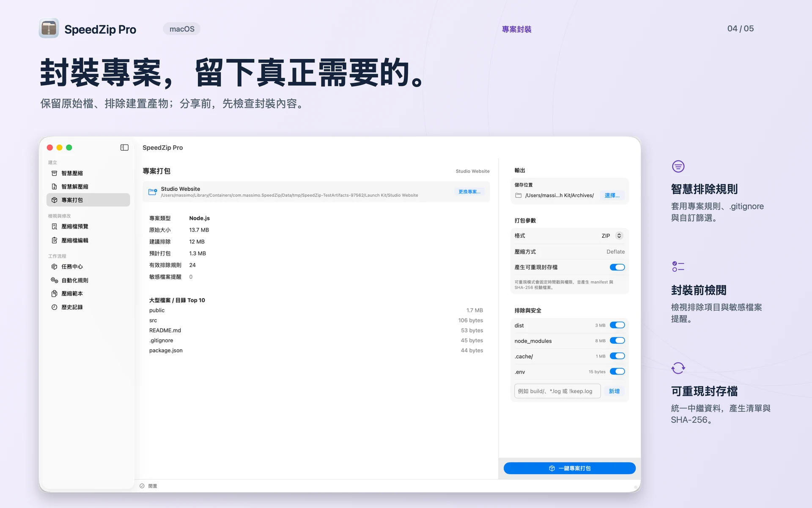The width and height of the screenshot is (812, 508).
Task: Click the 04 / 05 page indicator
Action: (x=741, y=28)
